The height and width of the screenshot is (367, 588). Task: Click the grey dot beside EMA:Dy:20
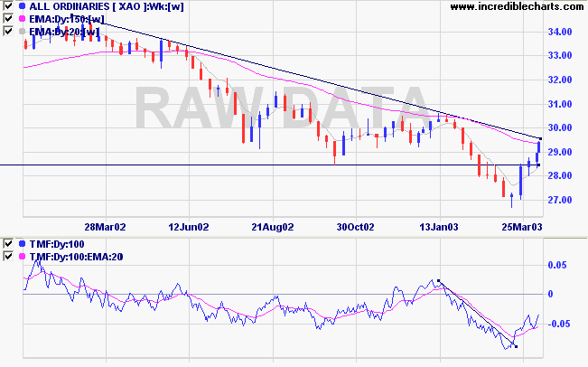pyautogui.click(x=22, y=31)
